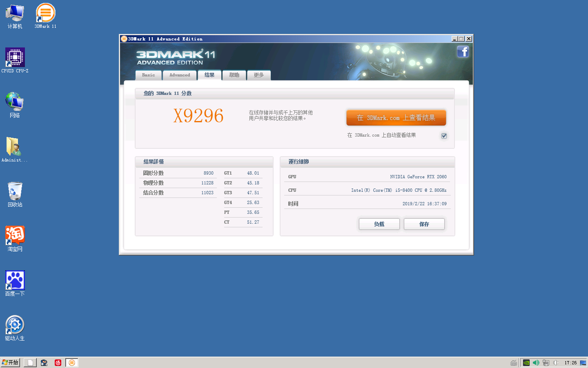This screenshot has height=368, width=588.
Task: Close the 3DMark 11 window
Action: tap(469, 39)
